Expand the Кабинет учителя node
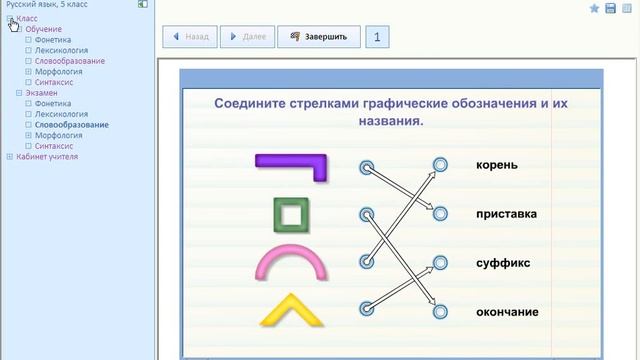This screenshot has height=360, width=640. coord(10,156)
